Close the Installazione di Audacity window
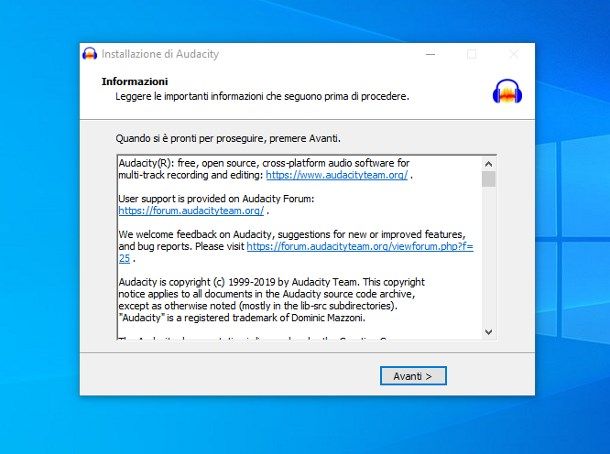This screenshot has height=454, width=610. (x=514, y=54)
